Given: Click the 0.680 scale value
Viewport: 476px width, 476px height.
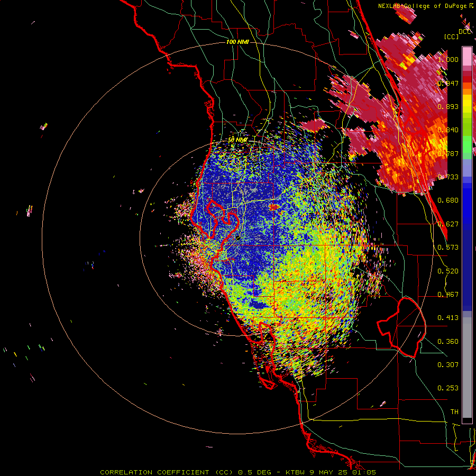Looking at the screenshot, I should [448, 200].
